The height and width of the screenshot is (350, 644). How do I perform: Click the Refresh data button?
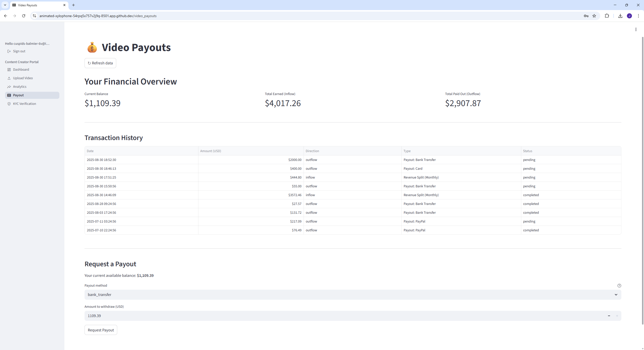coord(100,63)
